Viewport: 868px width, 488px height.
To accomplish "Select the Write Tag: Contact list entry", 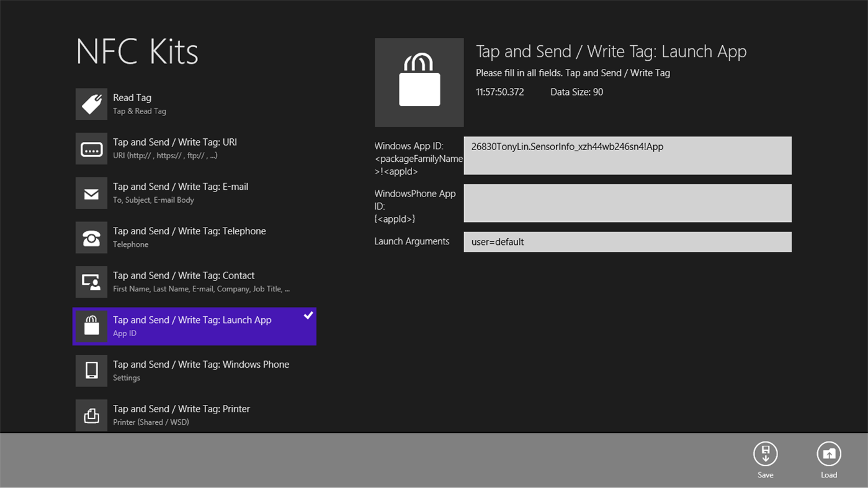I will tap(186, 282).
